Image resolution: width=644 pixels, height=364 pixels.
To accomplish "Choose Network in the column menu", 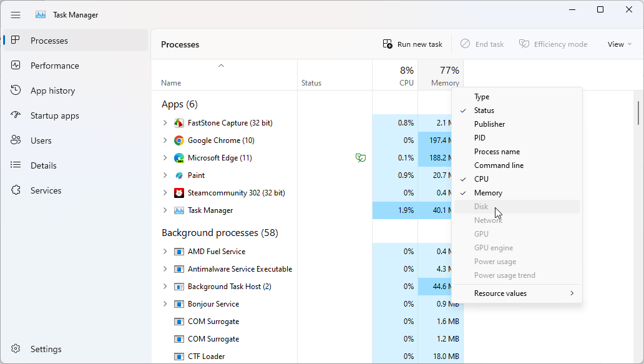I will (x=517, y=220).
